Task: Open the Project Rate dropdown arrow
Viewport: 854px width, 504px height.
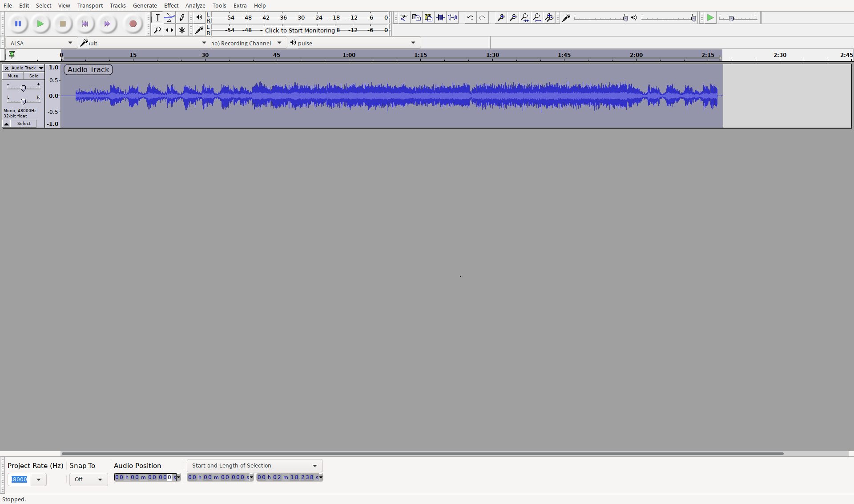Action: [x=39, y=480]
